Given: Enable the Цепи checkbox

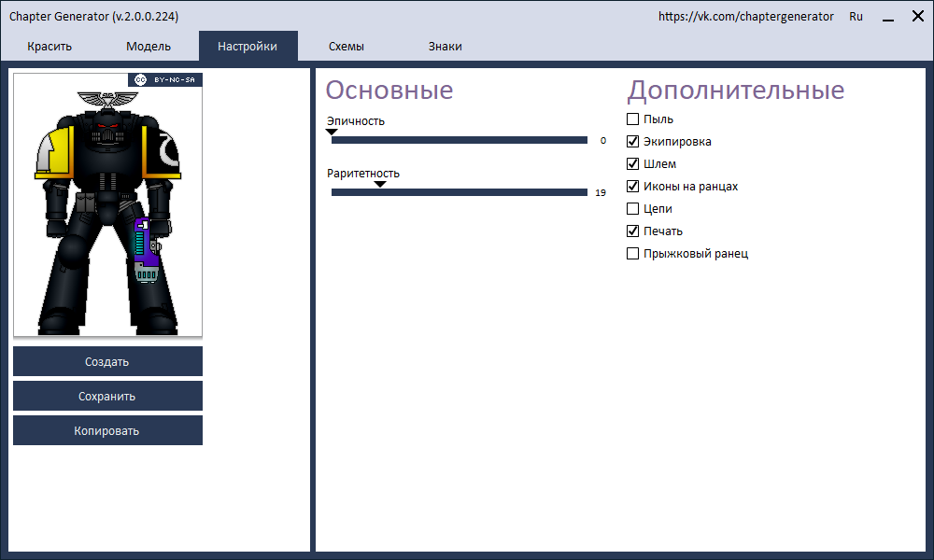Looking at the screenshot, I should (632, 209).
